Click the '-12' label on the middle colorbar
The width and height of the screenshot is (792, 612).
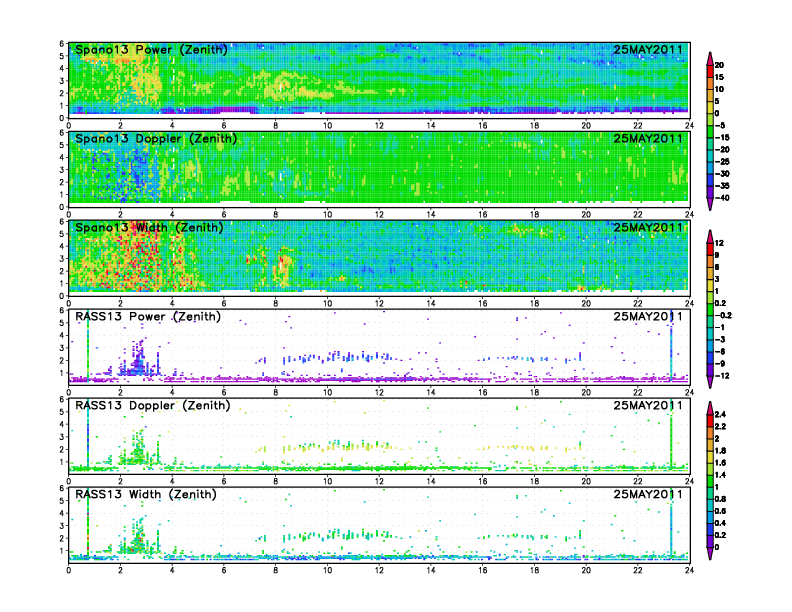(722, 376)
